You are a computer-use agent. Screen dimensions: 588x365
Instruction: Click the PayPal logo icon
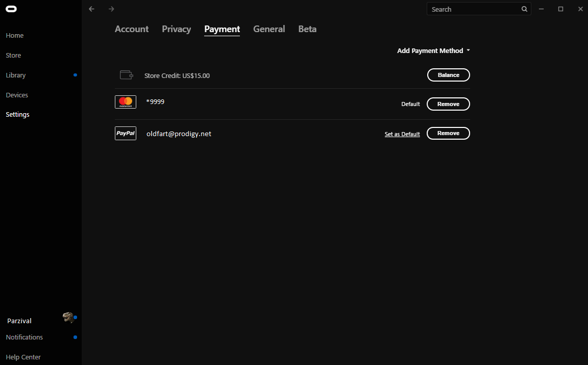tap(126, 133)
